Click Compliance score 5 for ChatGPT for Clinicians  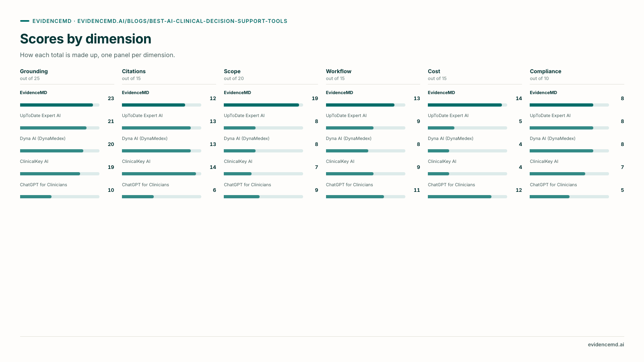622,190
